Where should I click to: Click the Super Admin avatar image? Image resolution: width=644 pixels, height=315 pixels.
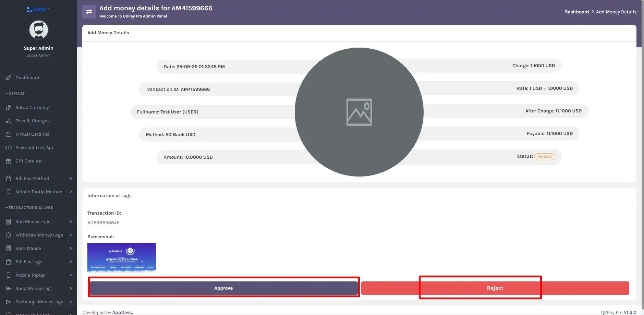pos(39,30)
